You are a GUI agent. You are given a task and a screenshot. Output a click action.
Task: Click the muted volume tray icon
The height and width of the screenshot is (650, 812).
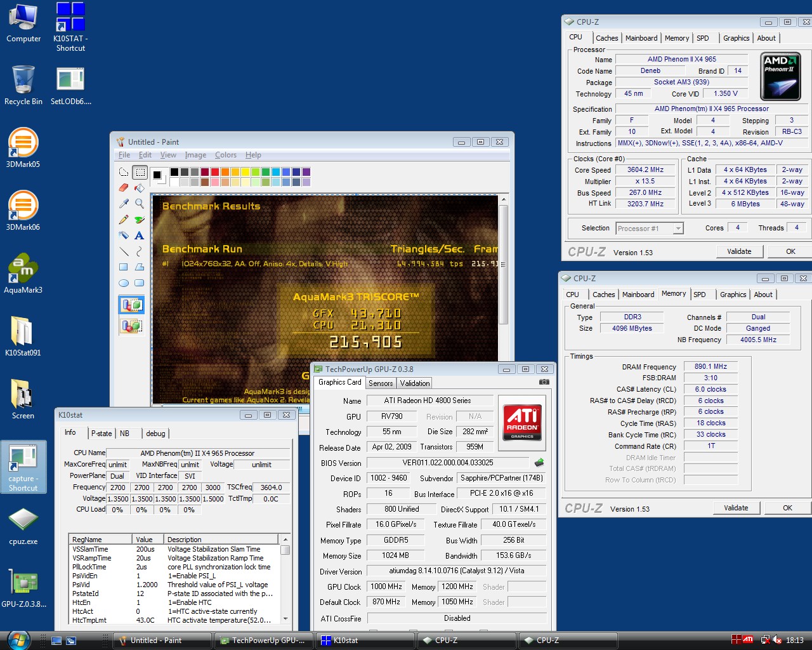776,640
